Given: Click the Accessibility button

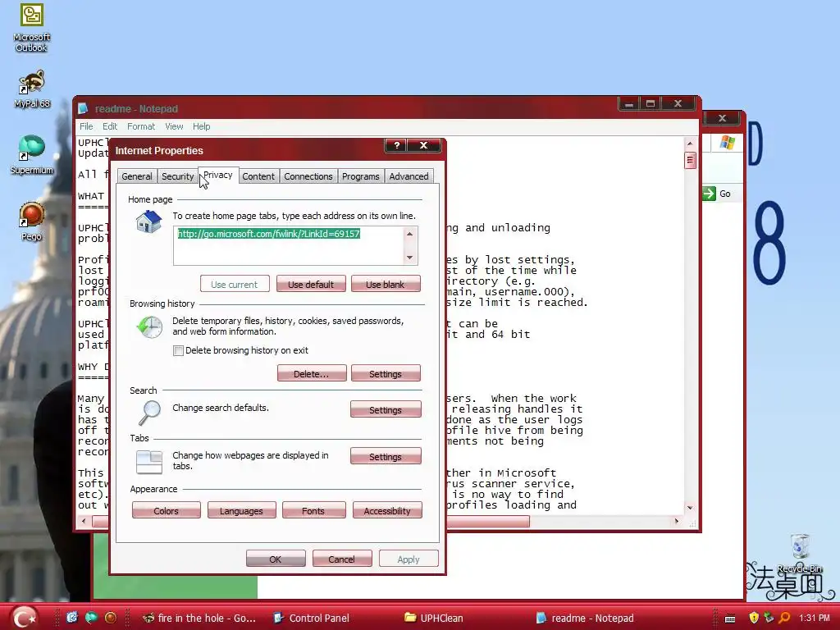Looking at the screenshot, I should [x=387, y=510].
